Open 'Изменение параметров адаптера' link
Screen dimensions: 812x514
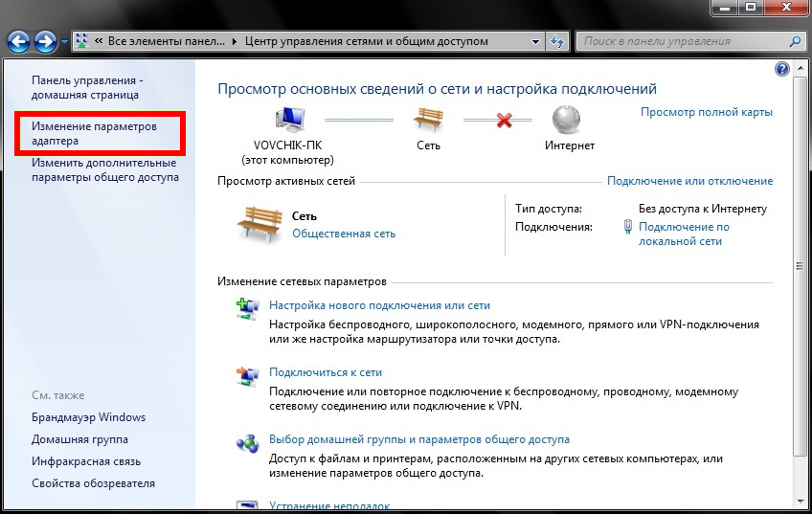94,134
